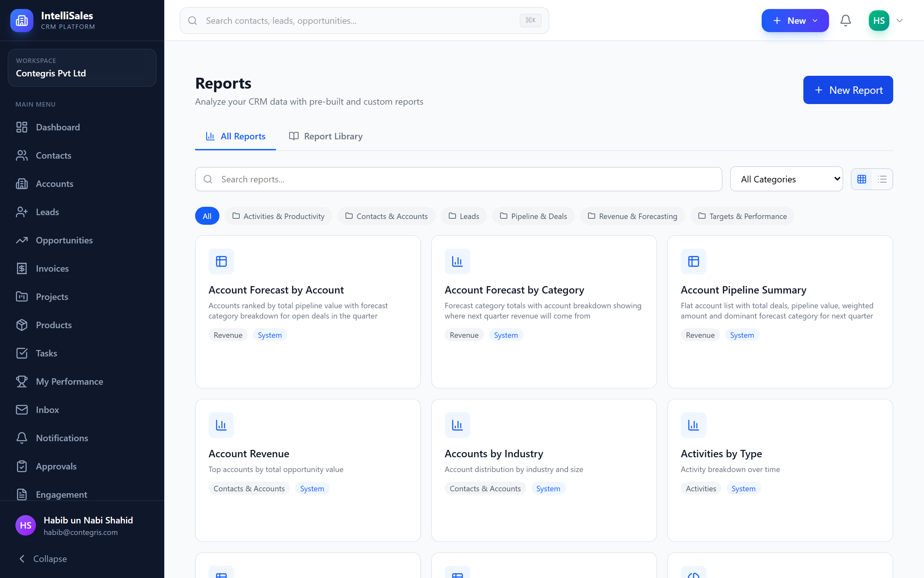Select the All Reports tab
This screenshot has height=578, width=924.
pyautogui.click(x=235, y=136)
